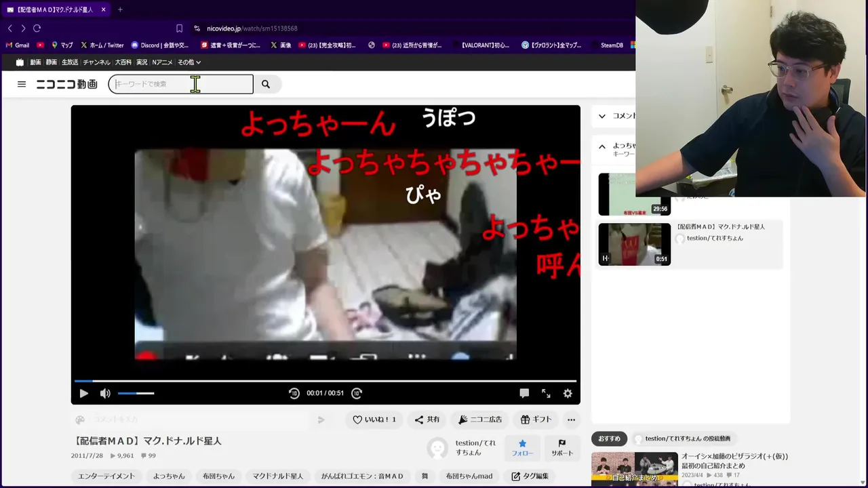868x488 pixels.
Task: Click the comment input field
Action: [x=200, y=420]
